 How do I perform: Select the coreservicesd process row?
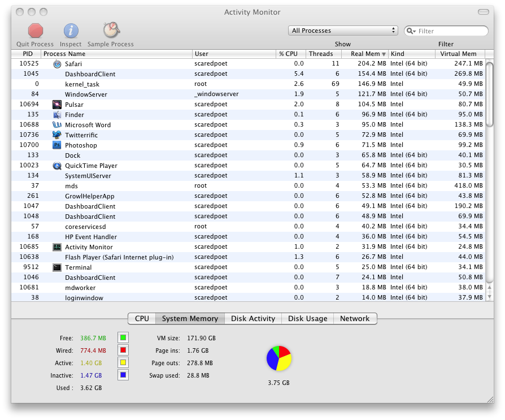pyautogui.click(x=248, y=227)
